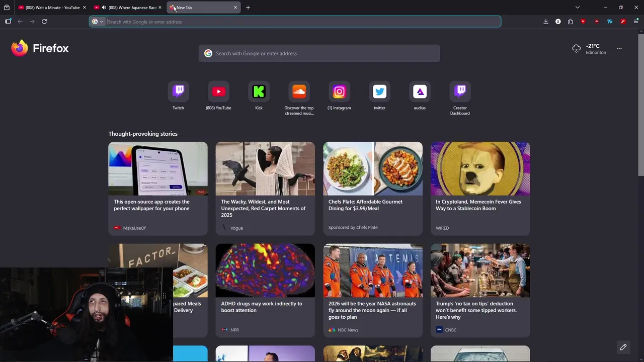The image size is (644, 362).
Task: Click the Firefox logo on the page
Action: [x=40, y=48]
